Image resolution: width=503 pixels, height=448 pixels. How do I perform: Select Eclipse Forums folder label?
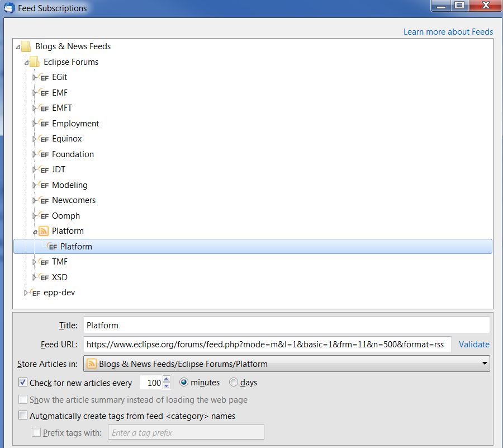[x=71, y=62]
